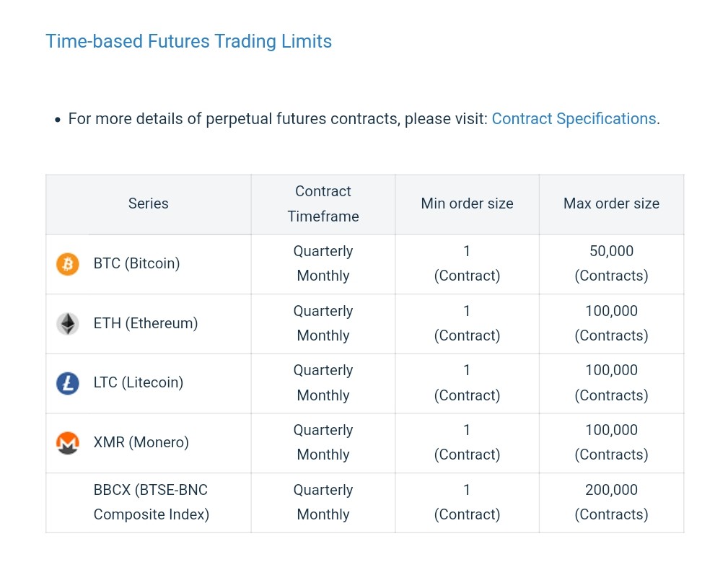Screen dimensions: 728x575
Task: Click the Time-based Futures Trading Limits heading
Action: [188, 41]
